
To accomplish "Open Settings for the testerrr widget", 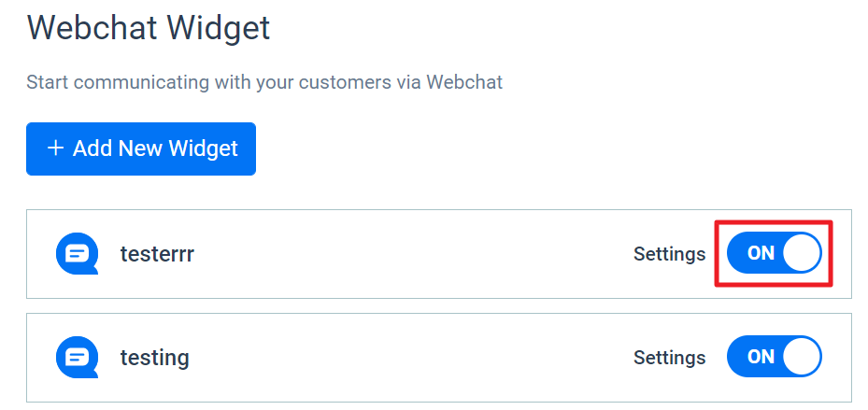I will click(670, 254).
